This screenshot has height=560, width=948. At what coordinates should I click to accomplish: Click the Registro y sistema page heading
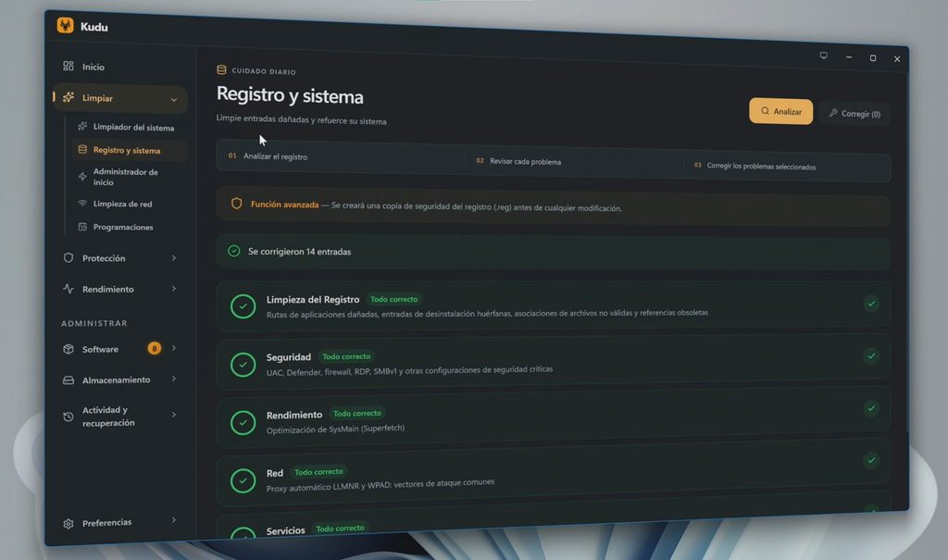tap(290, 95)
